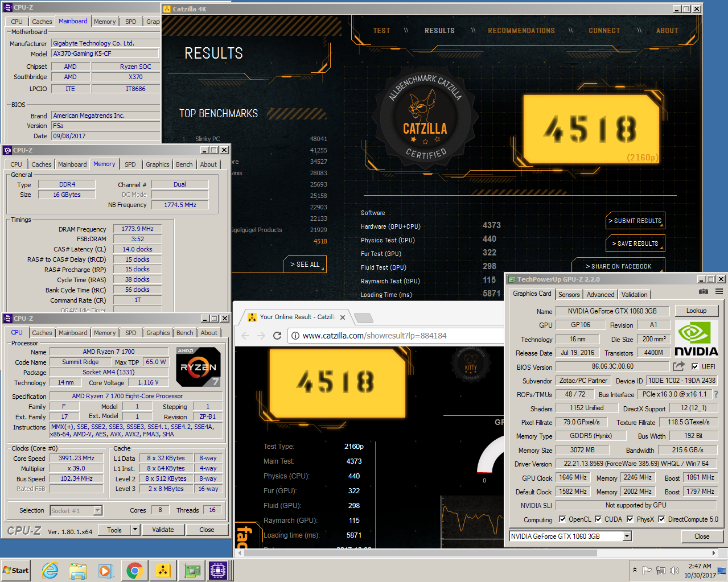Toggle the PhysX checkbox

click(x=630, y=519)
